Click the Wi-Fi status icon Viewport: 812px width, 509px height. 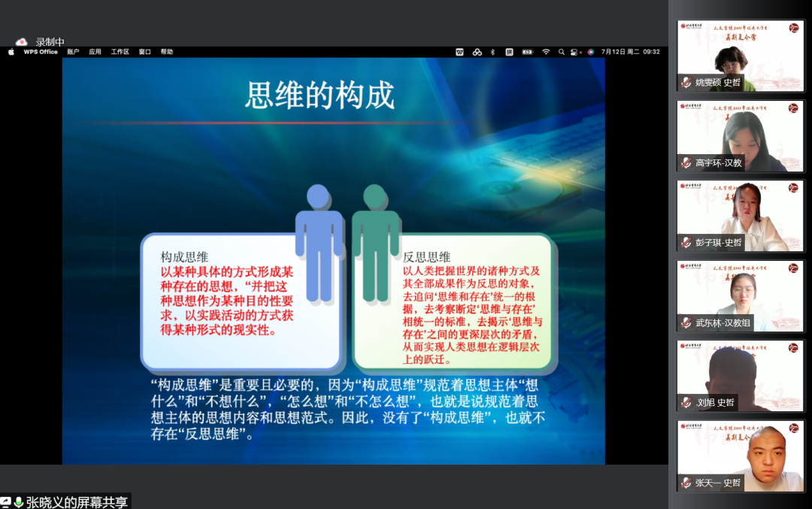547,52
